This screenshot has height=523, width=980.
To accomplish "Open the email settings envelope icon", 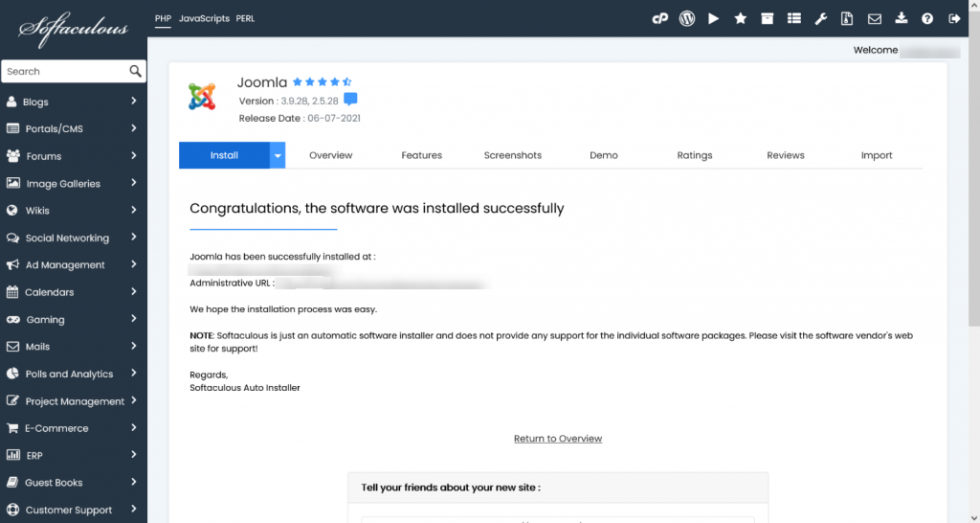I will coord(875,19).
